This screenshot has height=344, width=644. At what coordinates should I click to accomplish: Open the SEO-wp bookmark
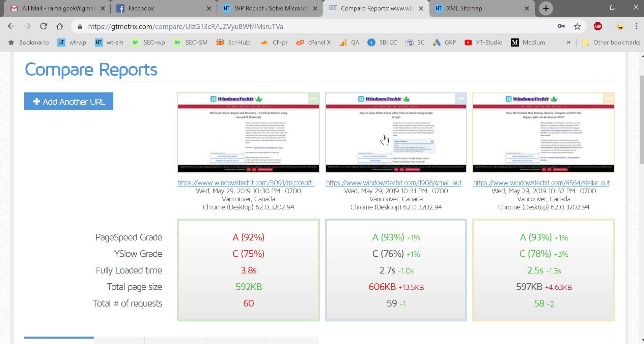click(x=148, y=42)
